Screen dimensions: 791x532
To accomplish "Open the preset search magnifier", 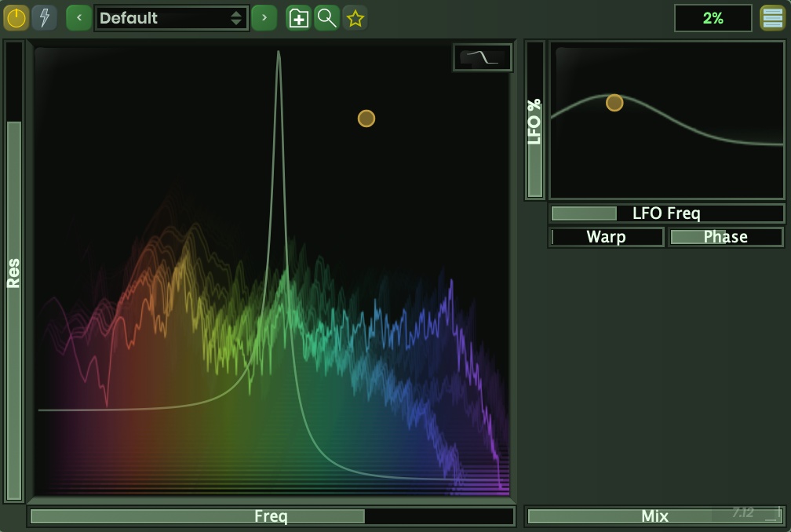I will point(326,18).
